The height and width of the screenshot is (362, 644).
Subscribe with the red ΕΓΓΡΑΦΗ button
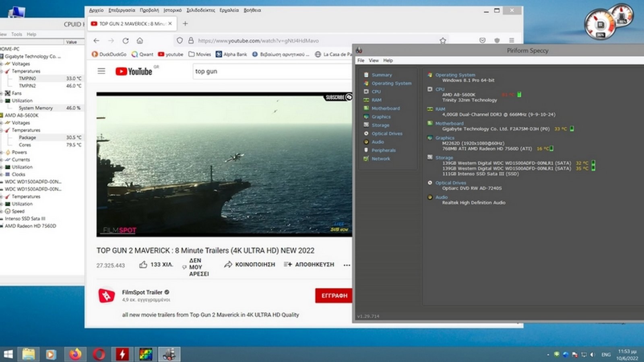click(334, 296)
